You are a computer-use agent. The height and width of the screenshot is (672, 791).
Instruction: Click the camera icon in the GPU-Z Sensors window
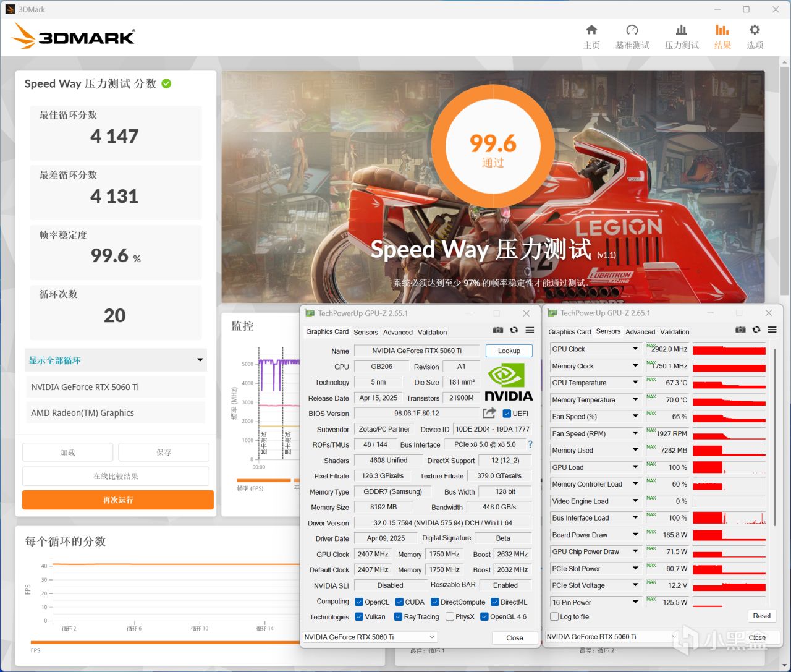click(x=740, y=330)
